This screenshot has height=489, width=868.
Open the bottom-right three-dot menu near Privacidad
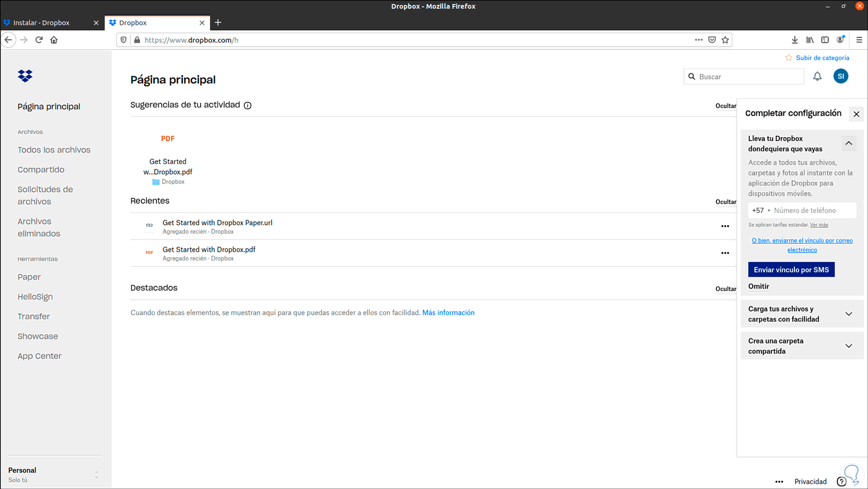(x=779, y=481)
